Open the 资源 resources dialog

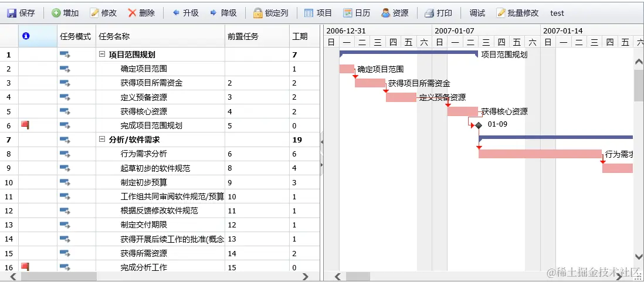(395, 13)
